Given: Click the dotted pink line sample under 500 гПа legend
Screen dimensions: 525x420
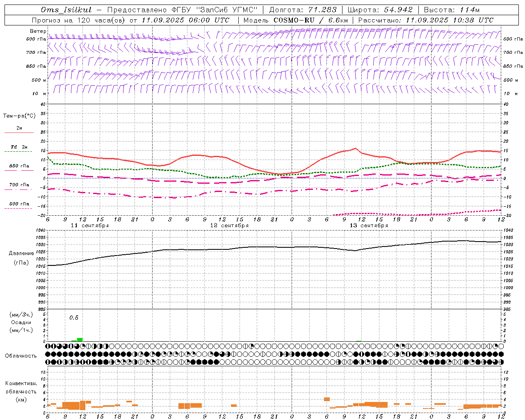Looking at the screenshot, I should tap(18, 208).
